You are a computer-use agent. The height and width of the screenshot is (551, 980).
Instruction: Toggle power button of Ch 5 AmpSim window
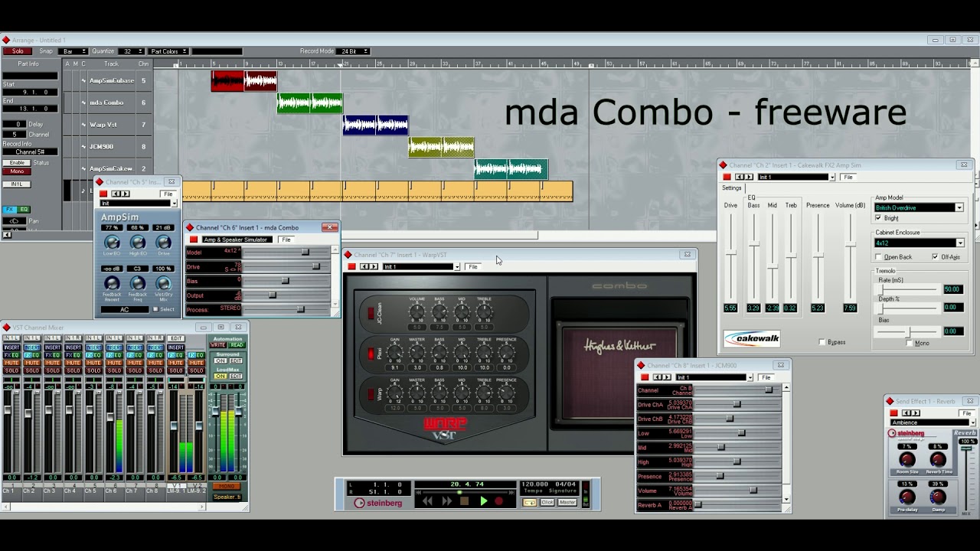[103, 194]
